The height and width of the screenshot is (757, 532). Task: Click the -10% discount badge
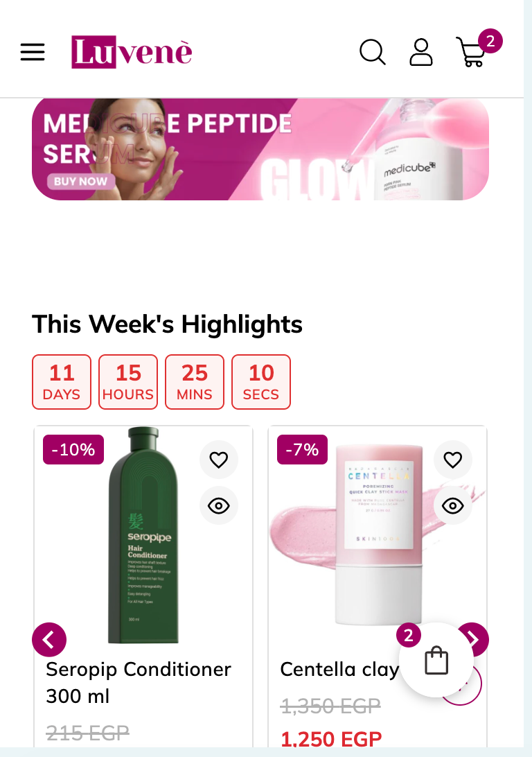pyautogui.click(x=73, y=449)
